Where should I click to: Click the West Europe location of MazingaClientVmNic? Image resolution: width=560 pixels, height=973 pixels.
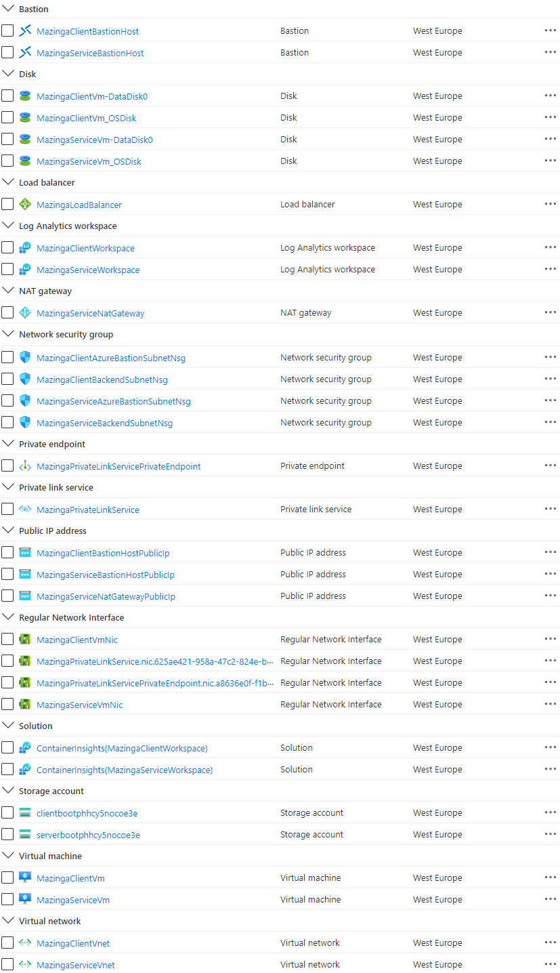[438, 639]
